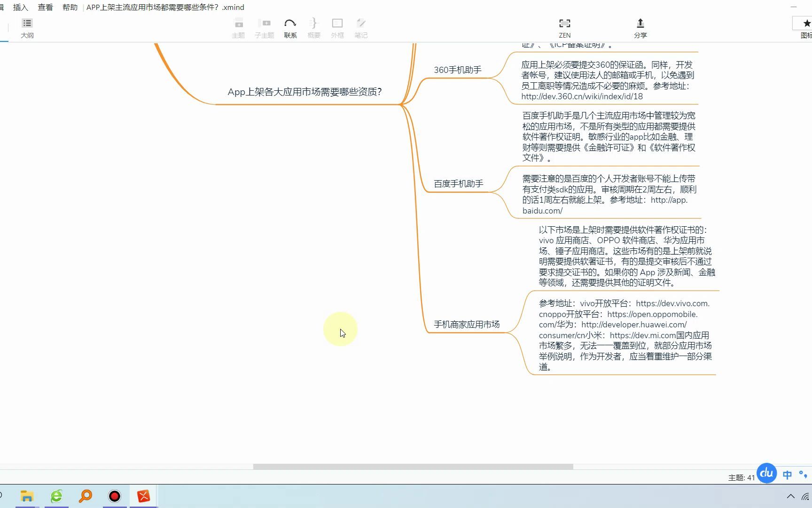
Task: Select the central topic App上架各大应用市场需要哪些资质?
Action: pyautogui.click(x=304, y=92)
